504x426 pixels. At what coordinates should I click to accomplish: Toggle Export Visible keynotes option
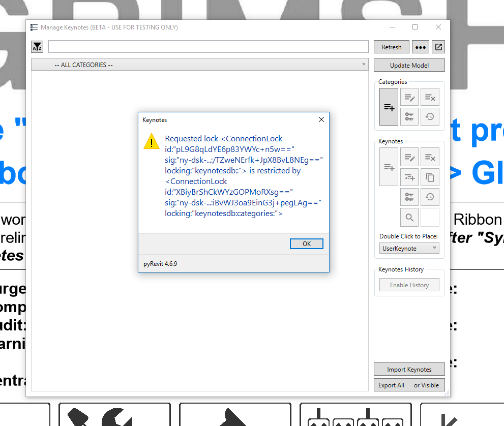426,385
